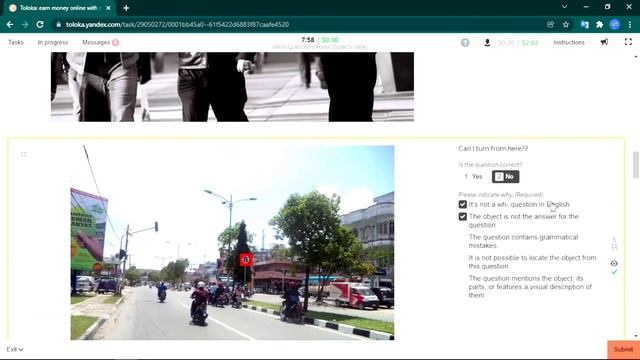Screen dimensions: 640x360
Task: Close the Toloka browser tab
Action: tap(108, 8)
